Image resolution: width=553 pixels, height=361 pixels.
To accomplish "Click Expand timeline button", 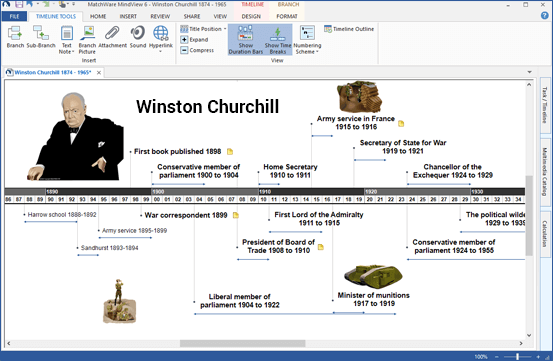I will pos(194,39).
